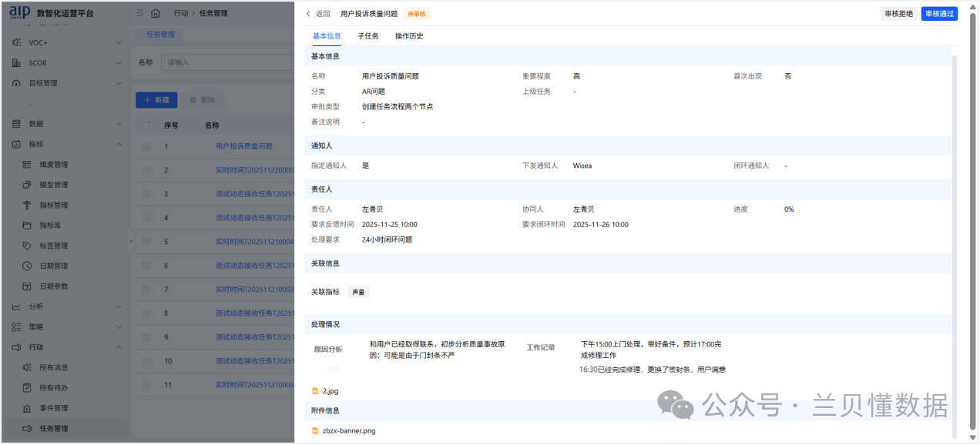This screenshot has width=980, height=445.
Task: Click the 删除 button
Action: (203, 100)
